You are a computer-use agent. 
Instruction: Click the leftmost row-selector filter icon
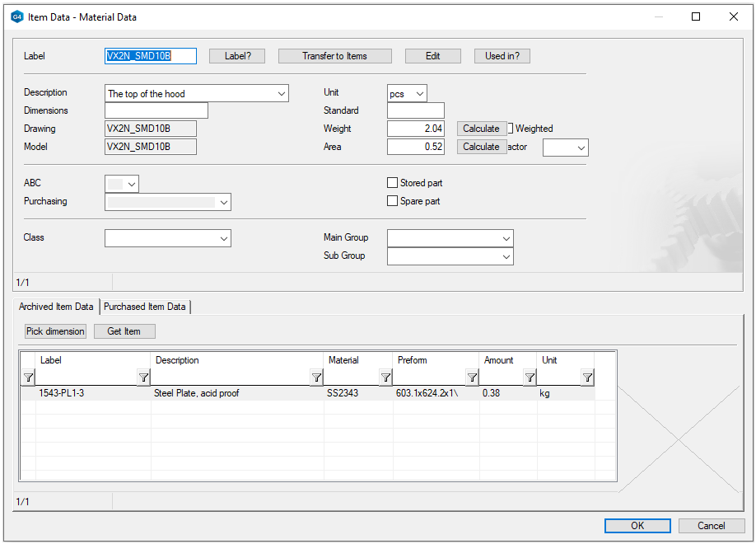28,378
